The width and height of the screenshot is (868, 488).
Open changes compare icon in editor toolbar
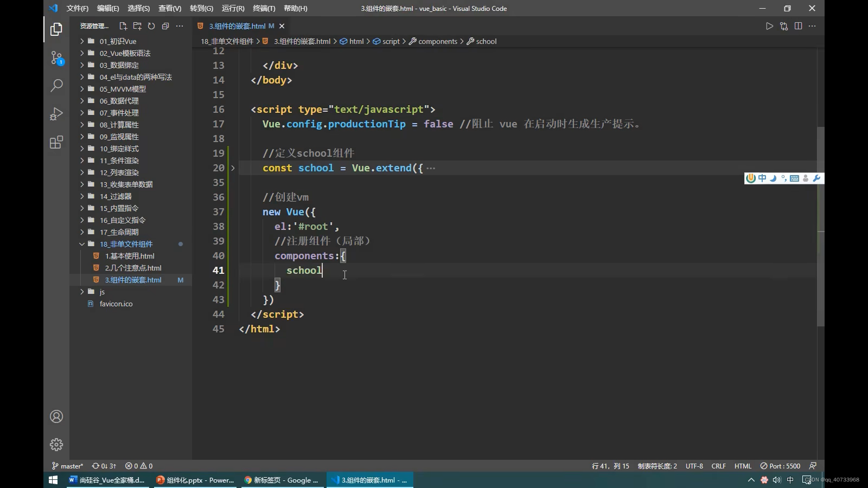pos(784,26)
